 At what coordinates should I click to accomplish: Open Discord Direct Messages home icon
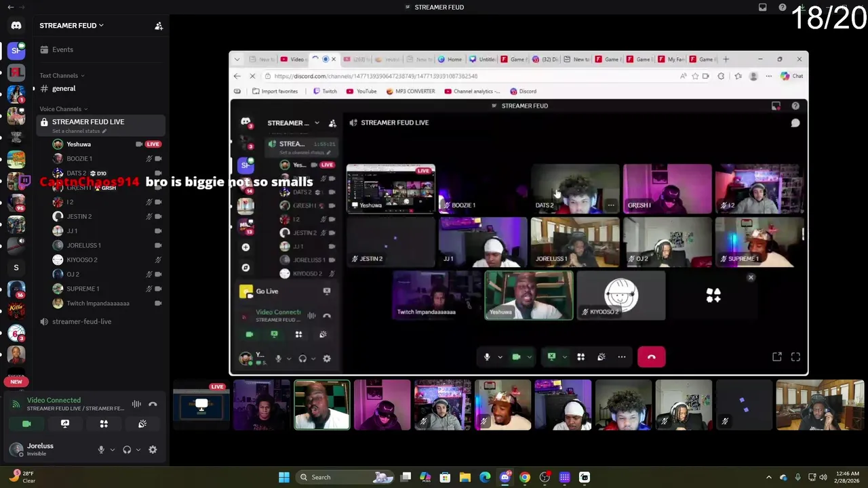click(16, 26)
